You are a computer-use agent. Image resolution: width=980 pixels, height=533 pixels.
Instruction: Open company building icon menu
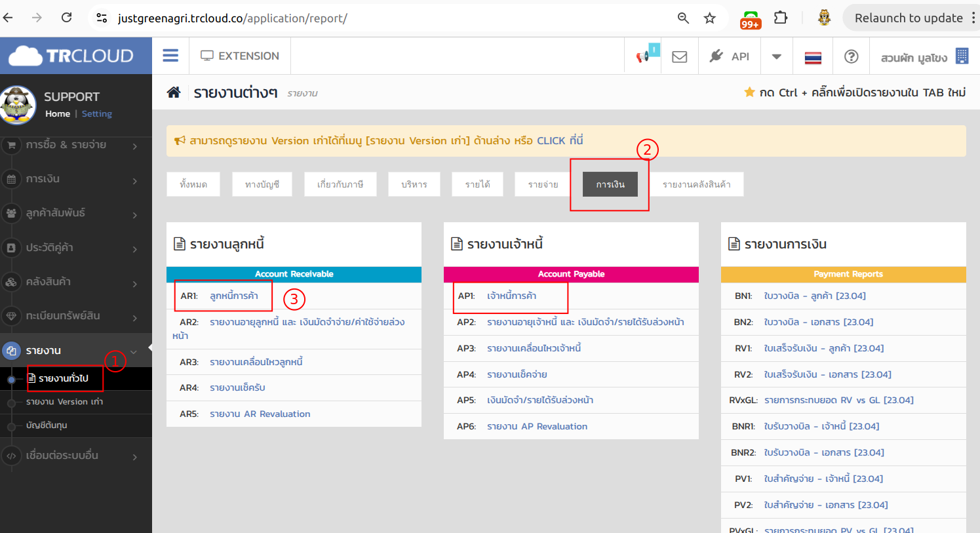click(x=962, y=56)
